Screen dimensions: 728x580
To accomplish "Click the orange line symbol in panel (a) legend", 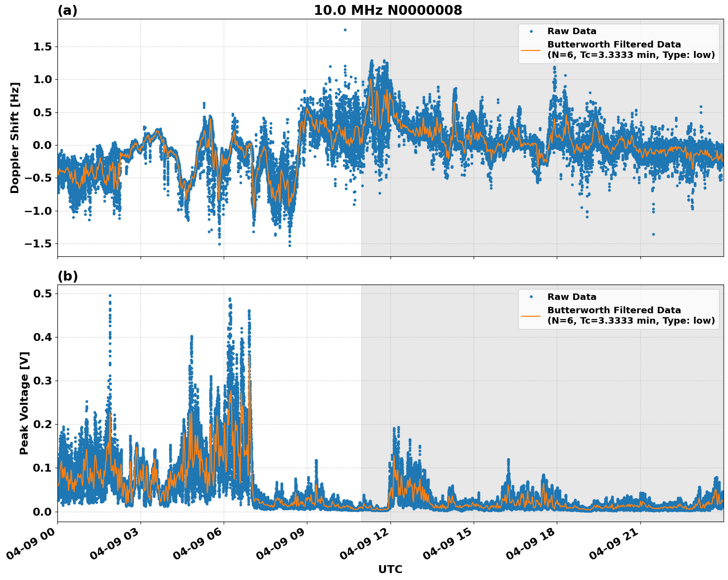I will [x=531, y=50].
